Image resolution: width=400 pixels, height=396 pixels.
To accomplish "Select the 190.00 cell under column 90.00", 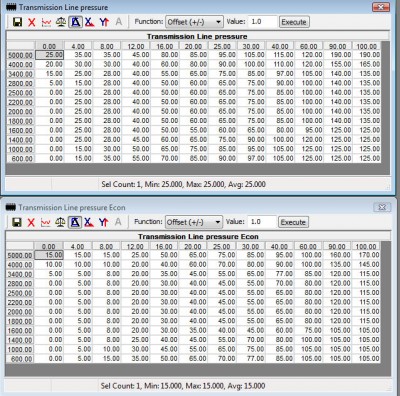I will click(x=337, y=55).
